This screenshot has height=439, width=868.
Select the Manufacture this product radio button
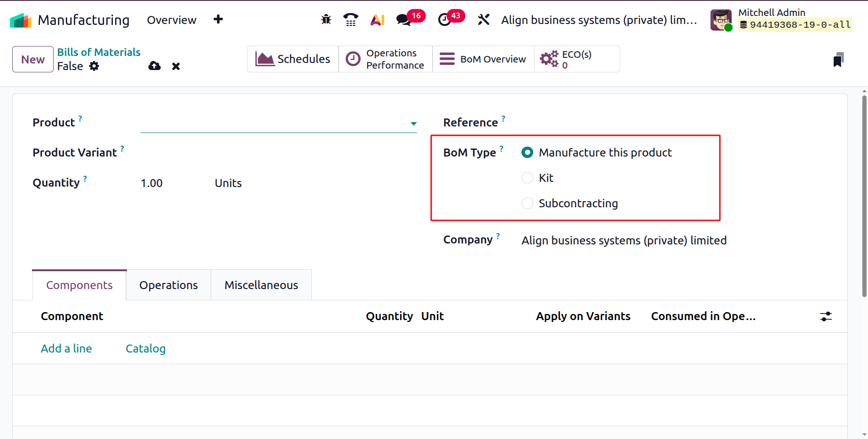528,153
